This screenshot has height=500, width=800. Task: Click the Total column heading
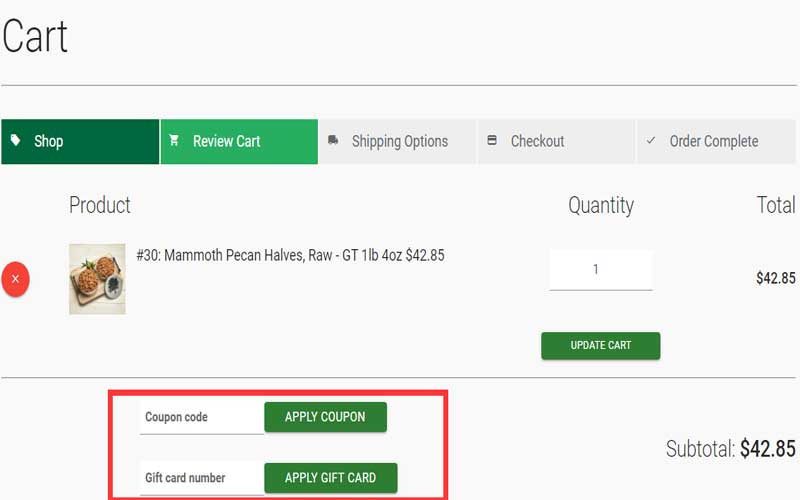tap(776, 205)
